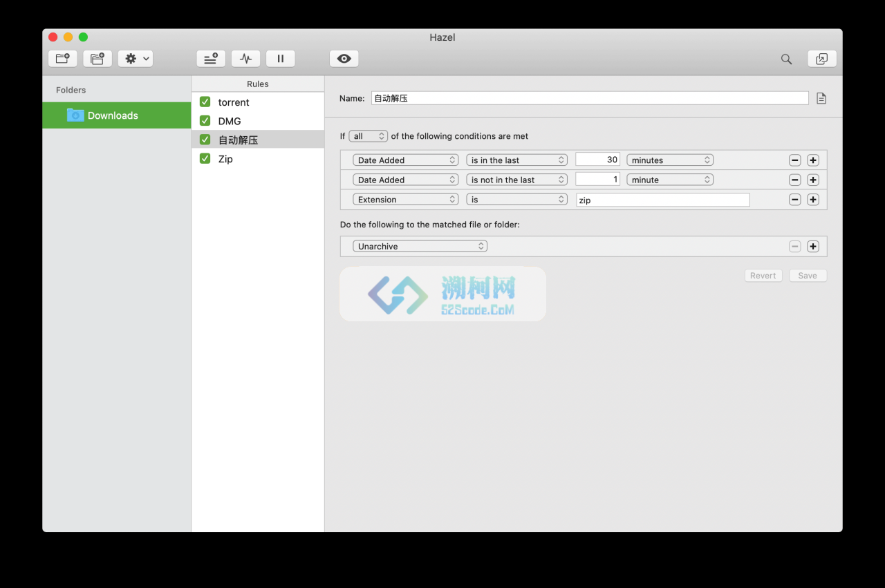Open the gear settings menu in toolbar
The image size is (885, 588).
click(x=136, y=59)
